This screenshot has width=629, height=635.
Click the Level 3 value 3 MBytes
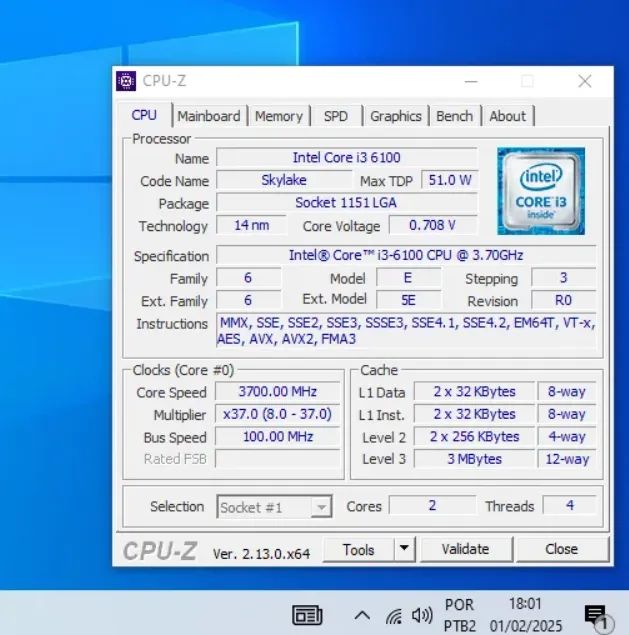click(474, 459)
